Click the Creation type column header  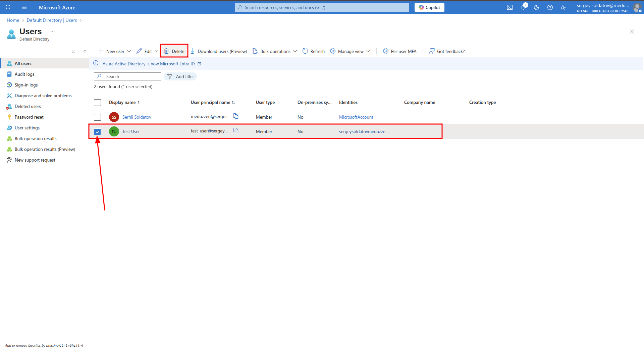[482, 103]
